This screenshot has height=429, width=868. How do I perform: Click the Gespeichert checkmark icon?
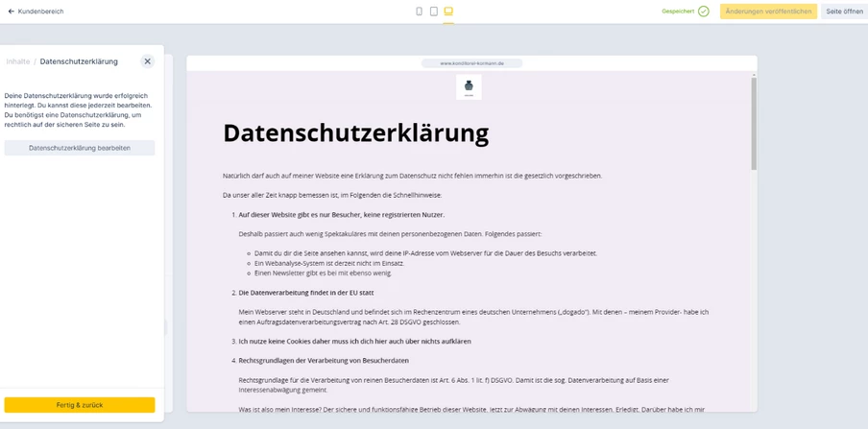point(704,12)
